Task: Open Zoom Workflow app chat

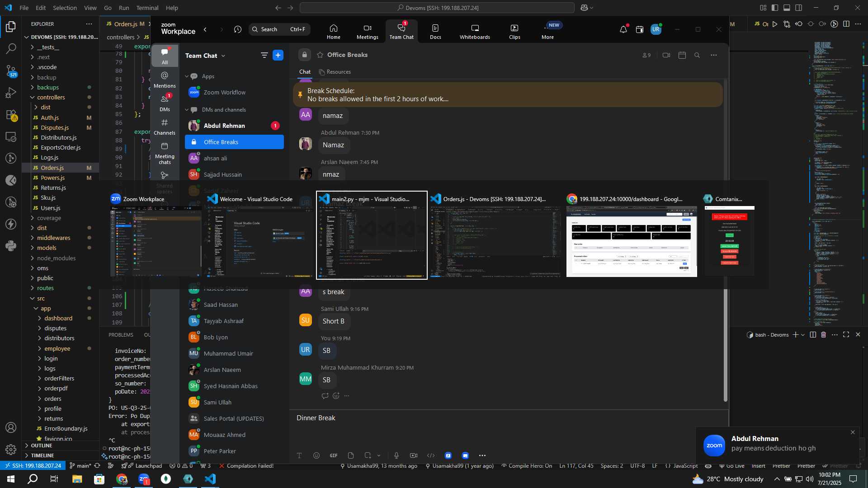Action: pyautogui.click(x=234, y=92)
